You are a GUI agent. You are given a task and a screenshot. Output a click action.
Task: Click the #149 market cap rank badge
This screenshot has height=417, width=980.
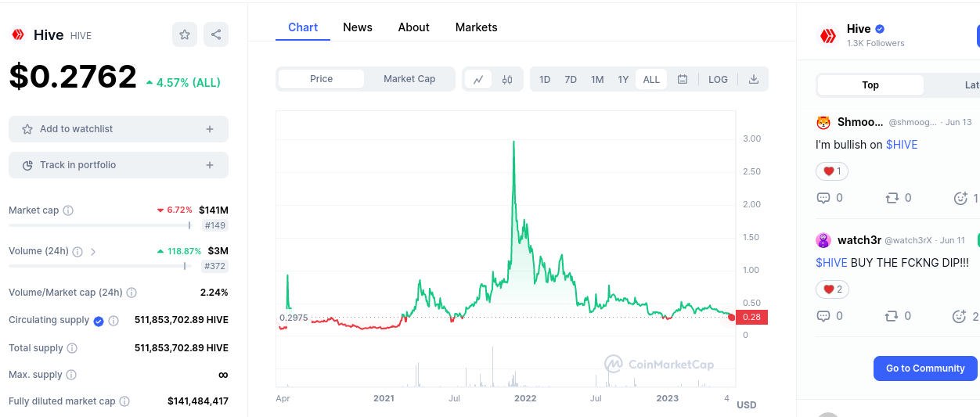click(x=214, y=225)
